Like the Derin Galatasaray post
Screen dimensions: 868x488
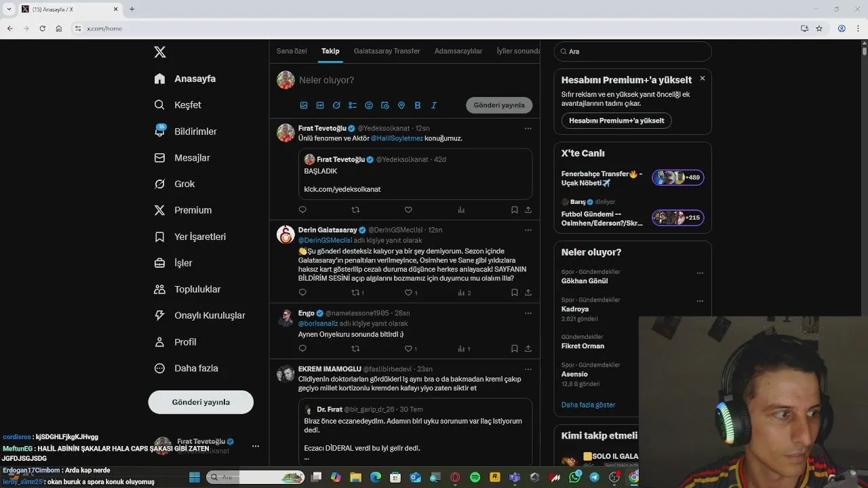[408, 293]
